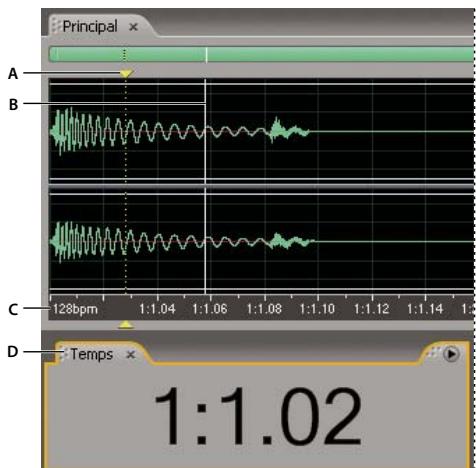
Task: Click the Temps panel grip handle
Action: tap(63, 354)
